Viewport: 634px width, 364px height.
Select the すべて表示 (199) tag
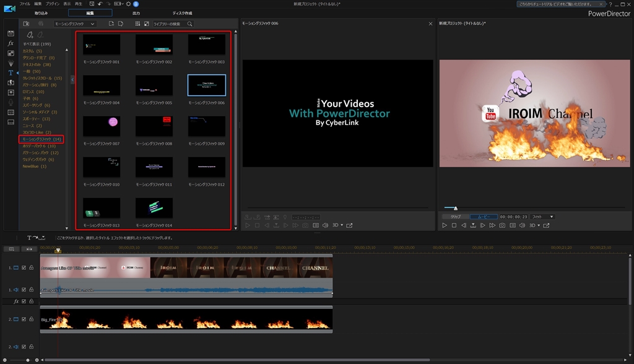[37, 44]
